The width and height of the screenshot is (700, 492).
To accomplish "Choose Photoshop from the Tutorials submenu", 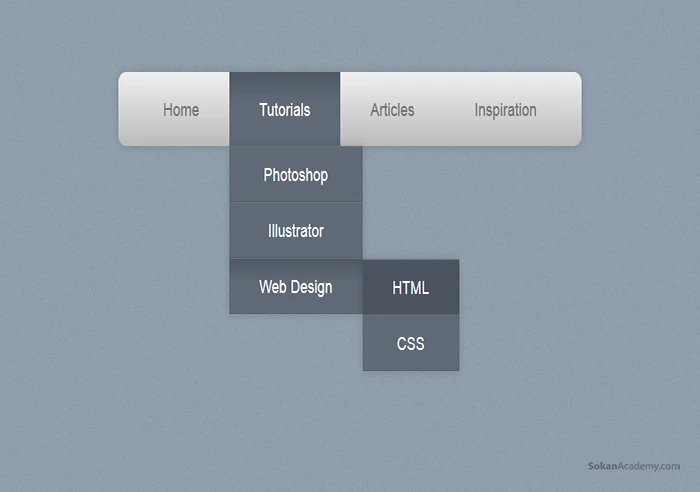I will [x=295, y=175].
